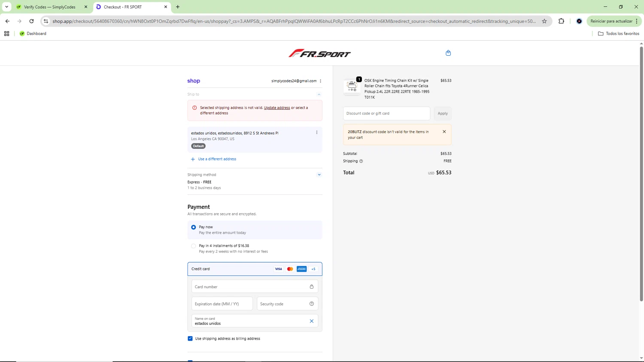This screenshot has height=362, width=644.
Task: Click the Visa card icon
Action: point(278,269)
